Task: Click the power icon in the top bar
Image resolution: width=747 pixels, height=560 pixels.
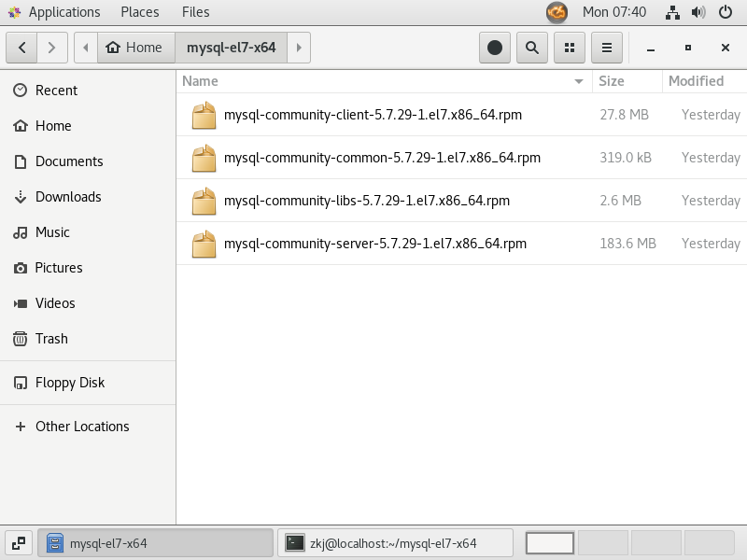Action: pos(726,12)
